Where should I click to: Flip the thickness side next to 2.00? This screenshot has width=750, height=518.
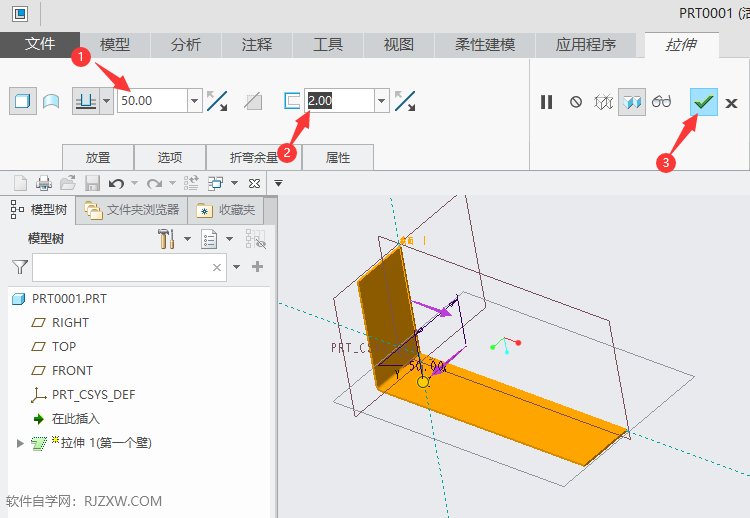[x=405, y=100]
